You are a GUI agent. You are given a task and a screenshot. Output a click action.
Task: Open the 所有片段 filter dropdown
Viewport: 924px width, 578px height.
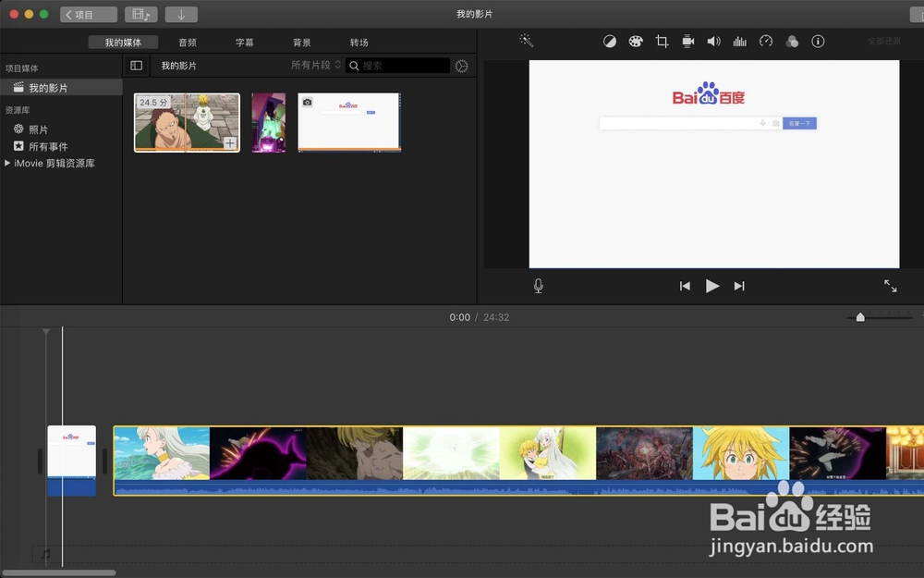click(x=316, y=65)
